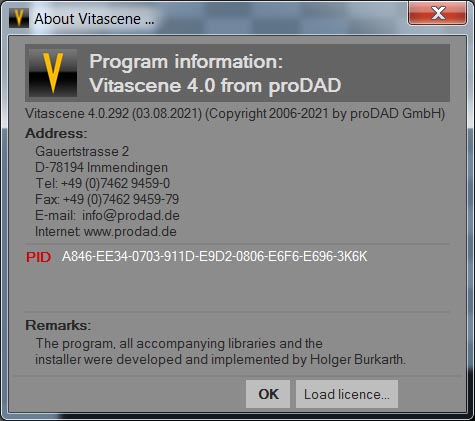Click the Fax: +49 (0)7462 9459-79 line

pyautogui.click(x=107, y=199)
